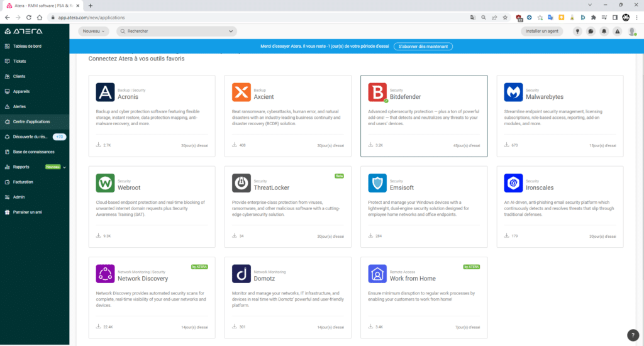Open the Acronis card title

pyautogui.click(x=128, y=97)
